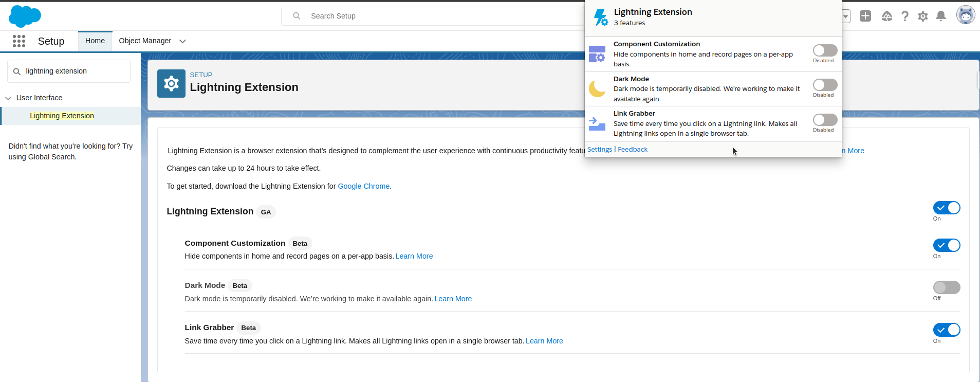
Task: Enable Component Customization in extension popup
Action: coord(825,50)
